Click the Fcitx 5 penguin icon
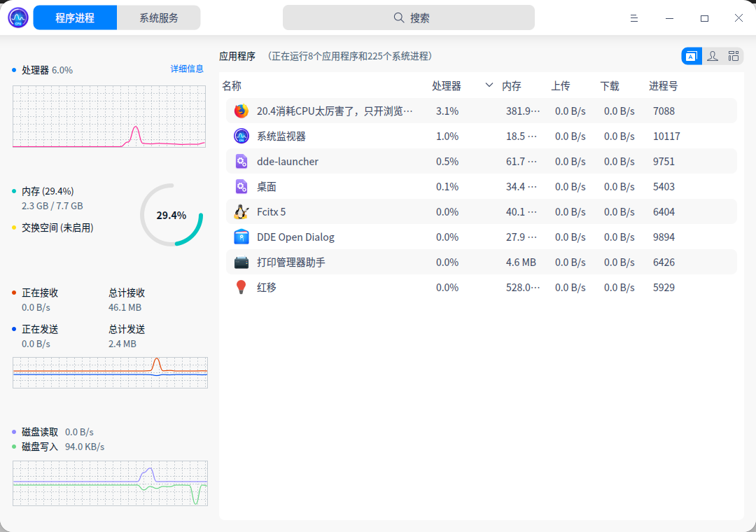The width and height of the screenshot is (756, 532). pyautogui.click(x=241, y=211)
